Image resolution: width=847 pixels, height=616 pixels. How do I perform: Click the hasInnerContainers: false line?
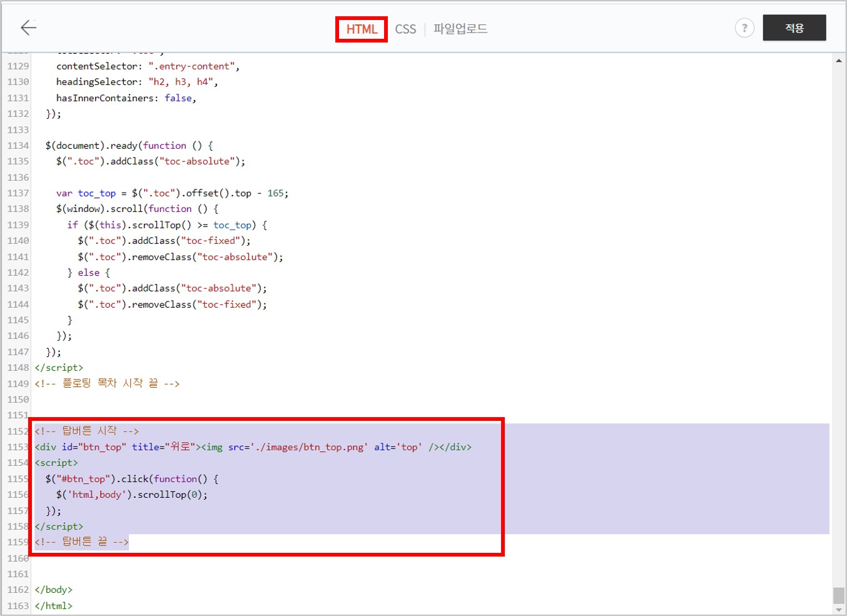coord(126,98)
